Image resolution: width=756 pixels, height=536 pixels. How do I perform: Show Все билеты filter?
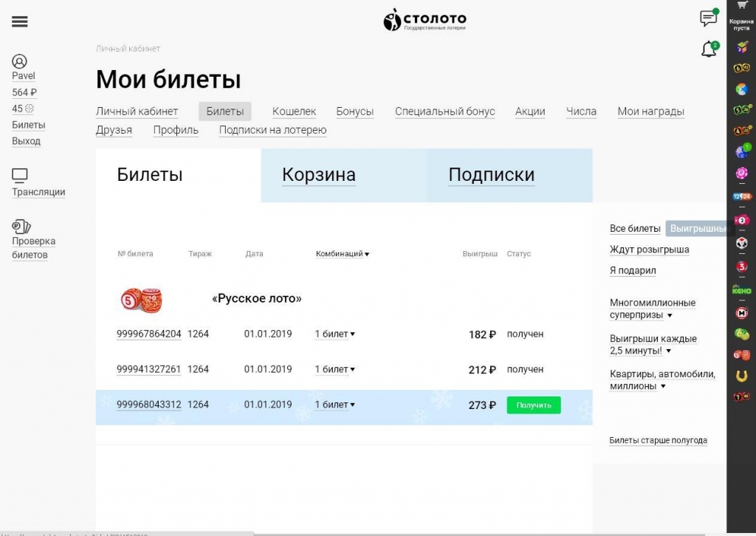click(x=635, y=228)
